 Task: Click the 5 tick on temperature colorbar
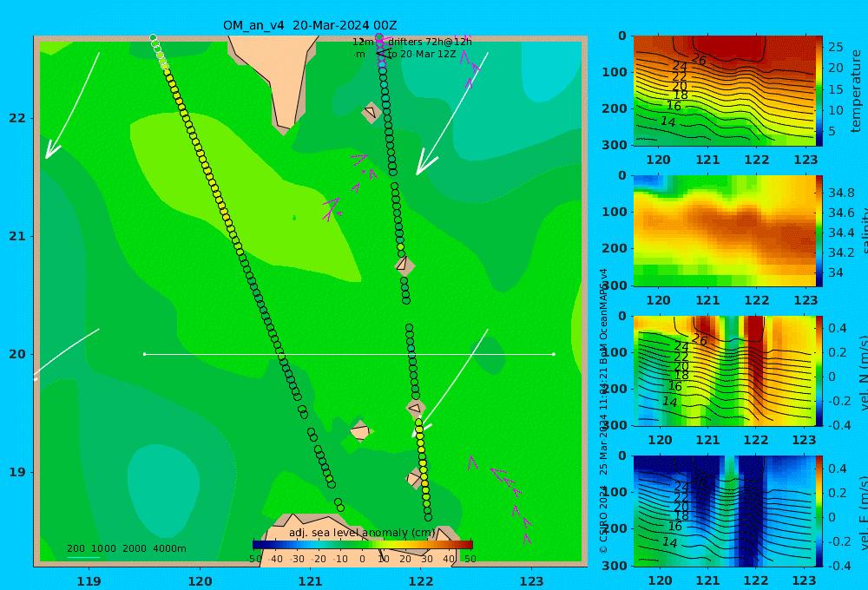tap(832, 132)
